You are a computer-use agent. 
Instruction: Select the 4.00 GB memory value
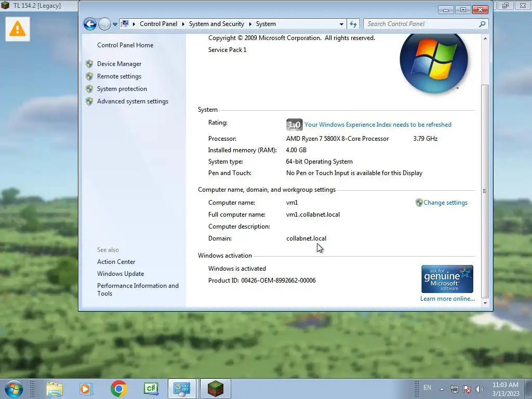coord(296,150)
